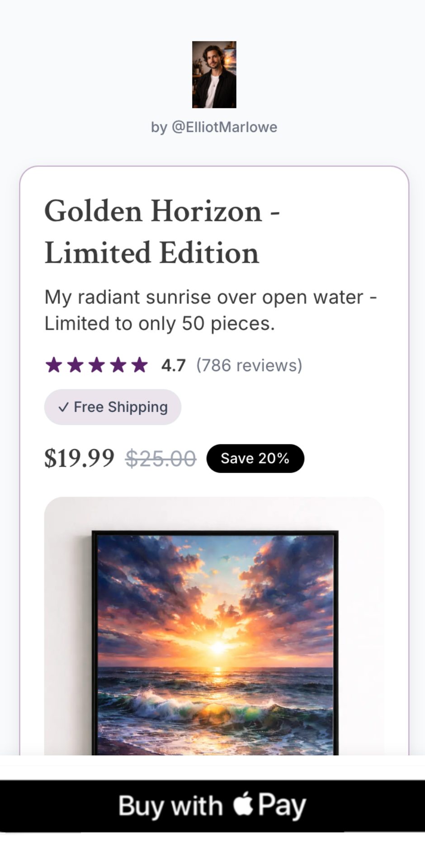The width and height of the screenshot is (425, 868).
Task: Select the $19.99 current price
Action: click(79, 458)
